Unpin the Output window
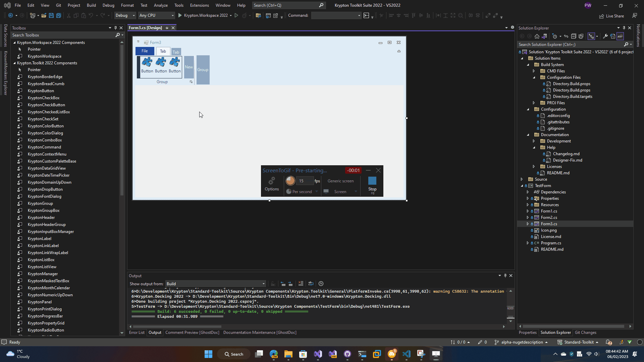This screenshot has width=644, height=362. click(505, 276)
